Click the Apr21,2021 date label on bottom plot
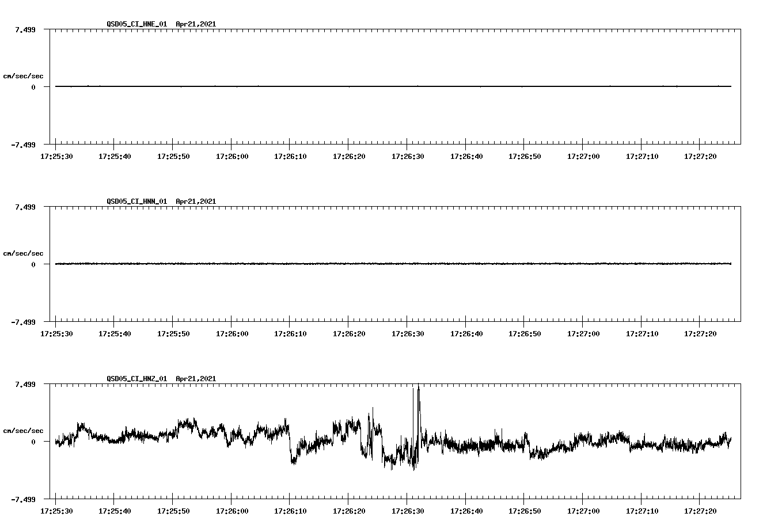The width and height of the screenshot is (782, 532). point(195,379)
